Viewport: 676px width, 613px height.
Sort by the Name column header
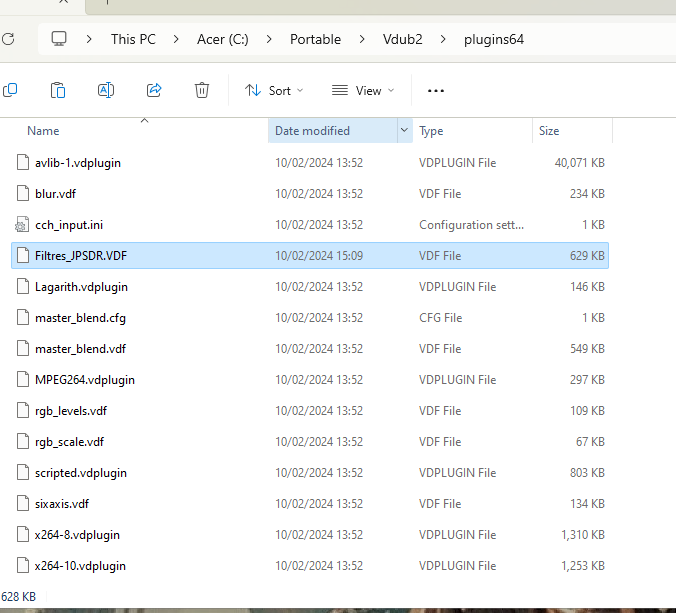pos(43,131)
